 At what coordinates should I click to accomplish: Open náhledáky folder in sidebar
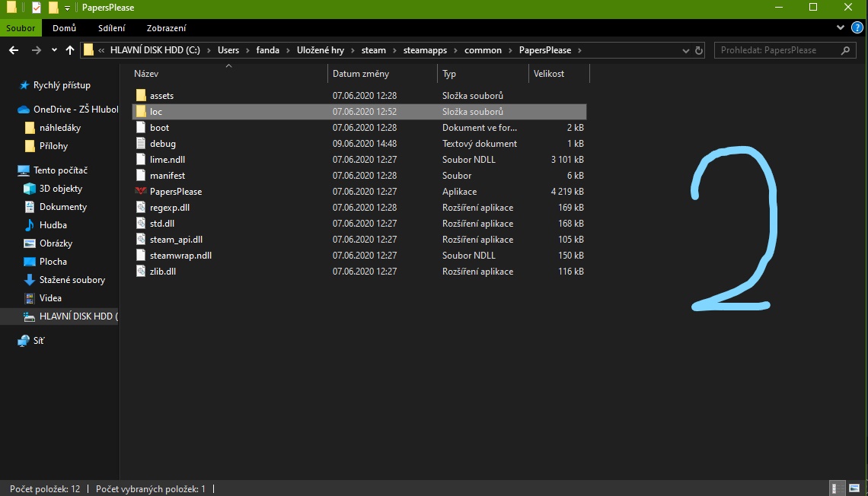tap(60, 128)
